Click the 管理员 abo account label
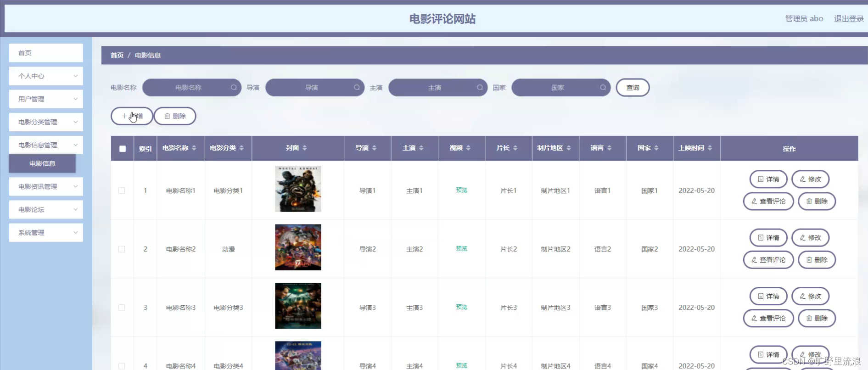 [804, 19]
